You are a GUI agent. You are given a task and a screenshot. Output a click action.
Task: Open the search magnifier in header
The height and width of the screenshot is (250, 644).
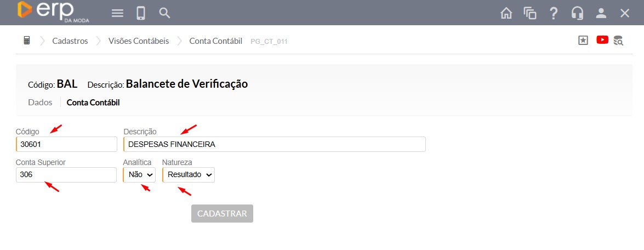click(x=164, y=13)
